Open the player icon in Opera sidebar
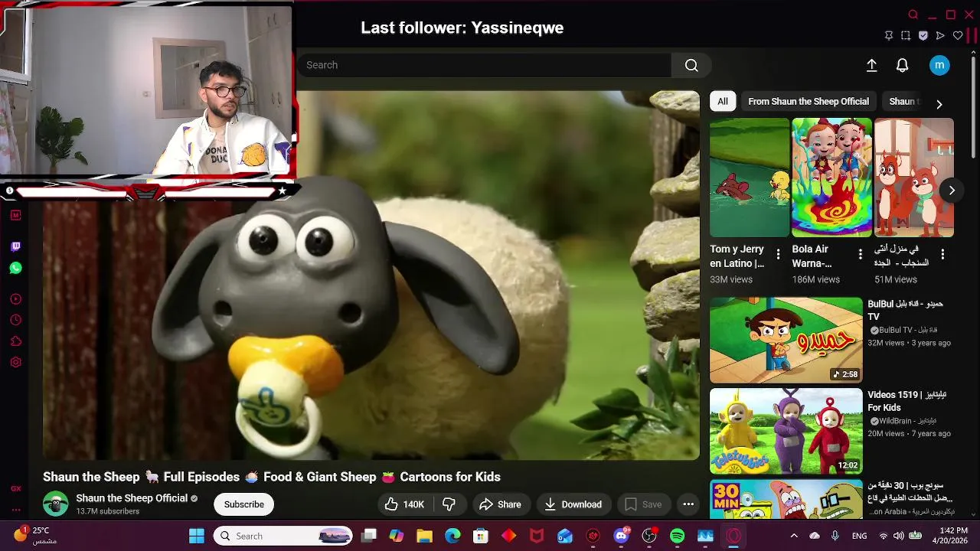 pyautogui.click(x=16, y=299)
